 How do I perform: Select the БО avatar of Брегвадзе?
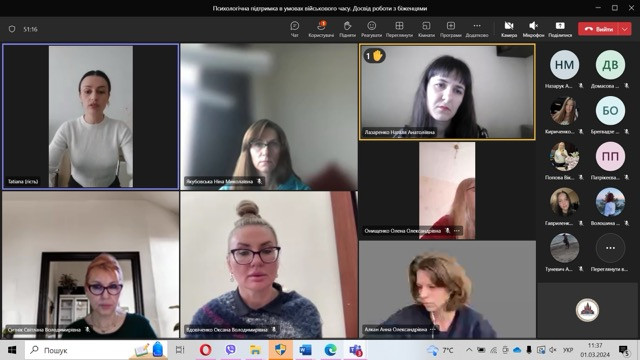click(x=610, y=110)
